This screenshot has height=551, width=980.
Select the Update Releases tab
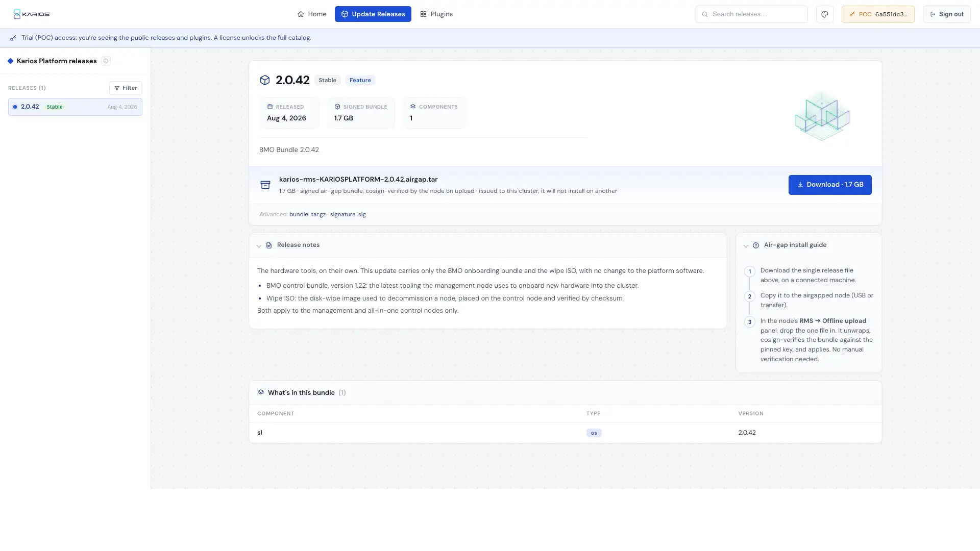click(373, 14)
